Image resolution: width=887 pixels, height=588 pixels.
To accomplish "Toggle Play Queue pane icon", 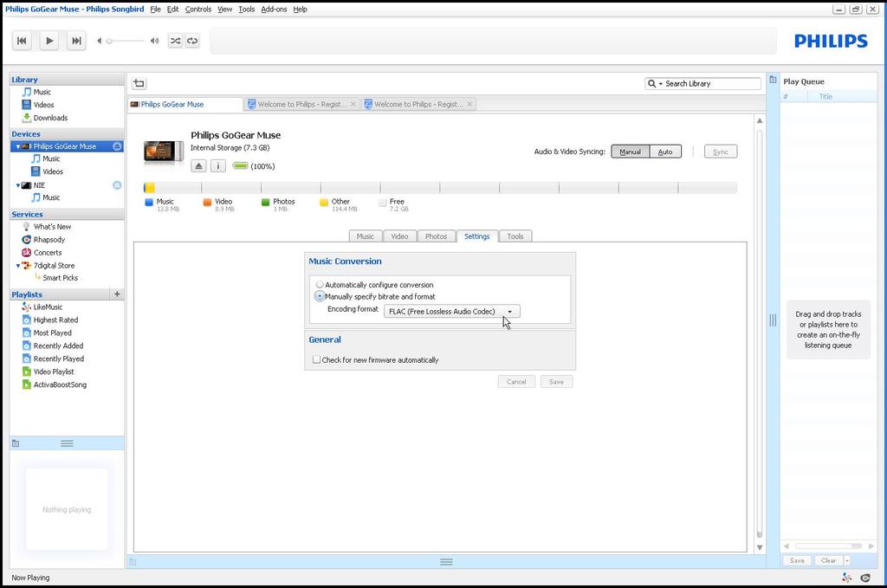I will pos(773,81).
